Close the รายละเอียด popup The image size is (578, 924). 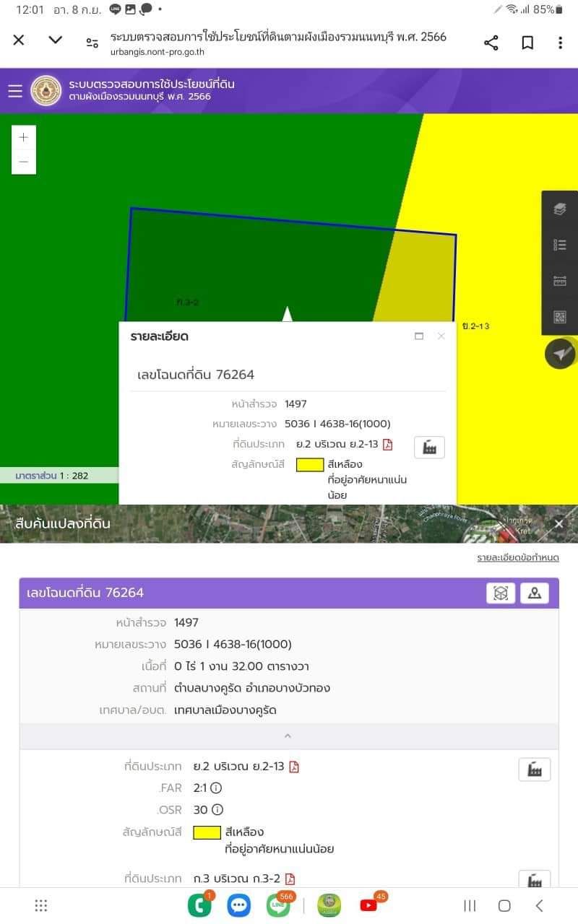tap(441, 336)
